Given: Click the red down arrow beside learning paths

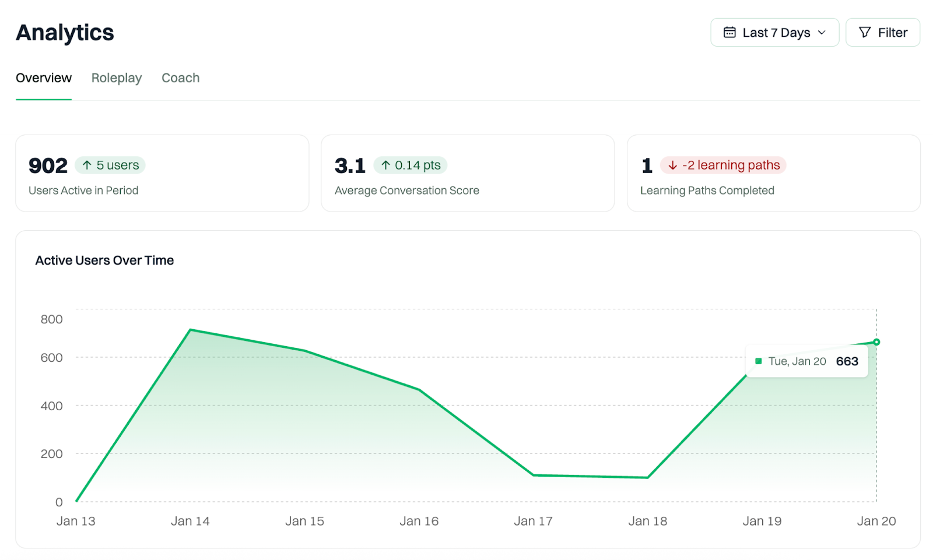Looking at the screenshot, I should click(x=672, y=165).
